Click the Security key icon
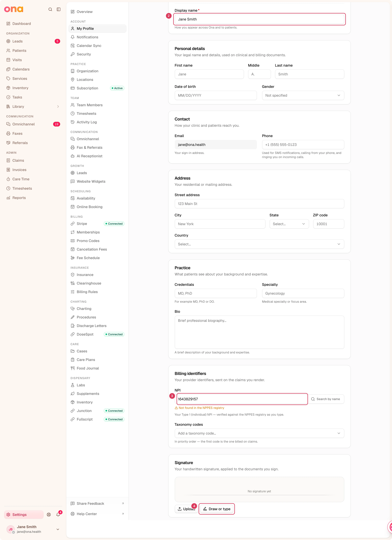The image size is (392, 540). pyautogui.click(x=73, y=54)
